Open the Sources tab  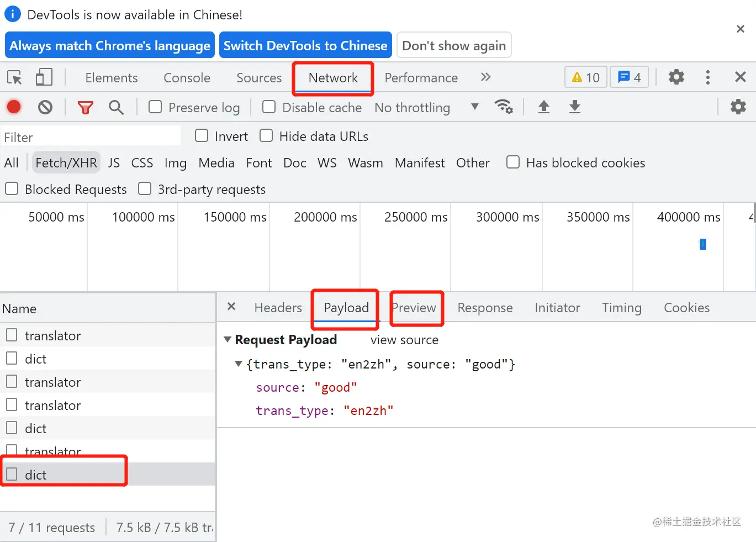pos(259,78)
